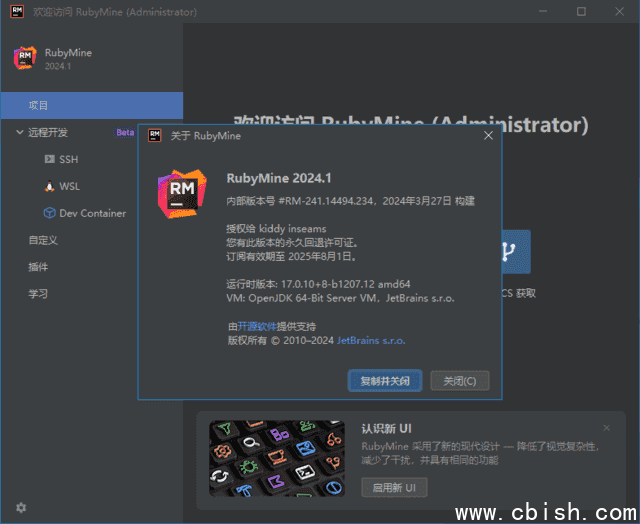The height and width of the screenshot is (524, 640).
Task: Click the 授权给 kiddy inseams text
Action: [276, 229]
